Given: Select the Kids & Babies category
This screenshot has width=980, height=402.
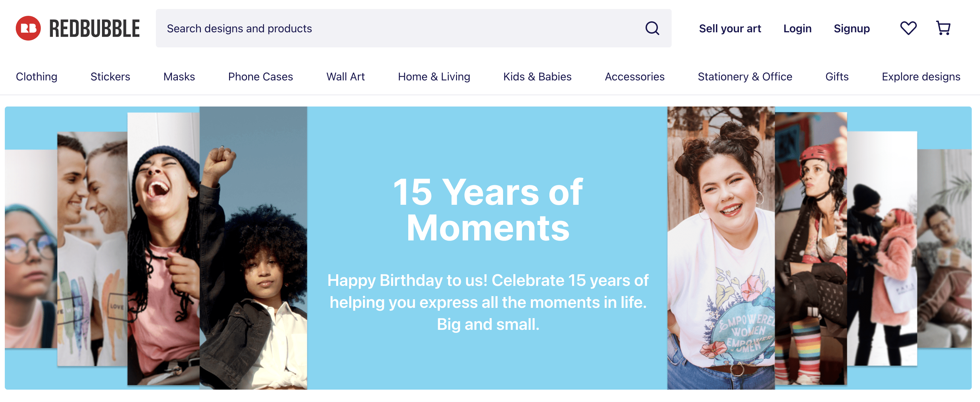Looking at the screenshot, I should coord(537,77).
